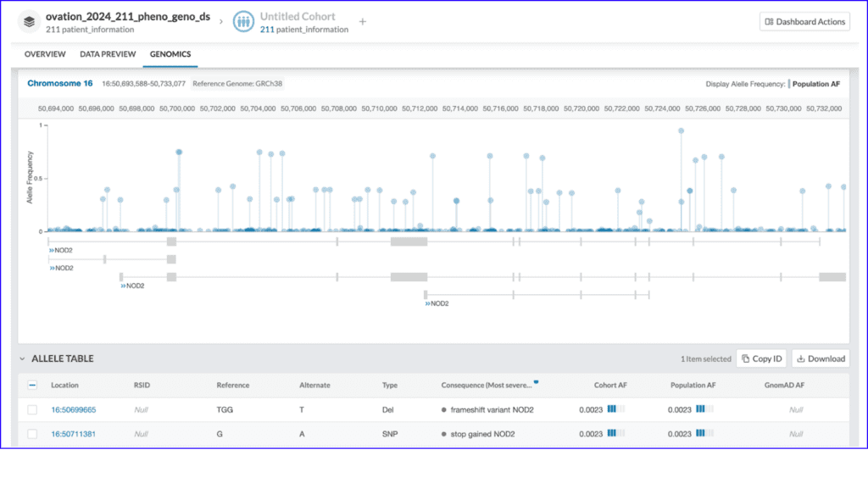868x483 pixels.
Task: Click the Type column header
Action: (x=390, y=385)
